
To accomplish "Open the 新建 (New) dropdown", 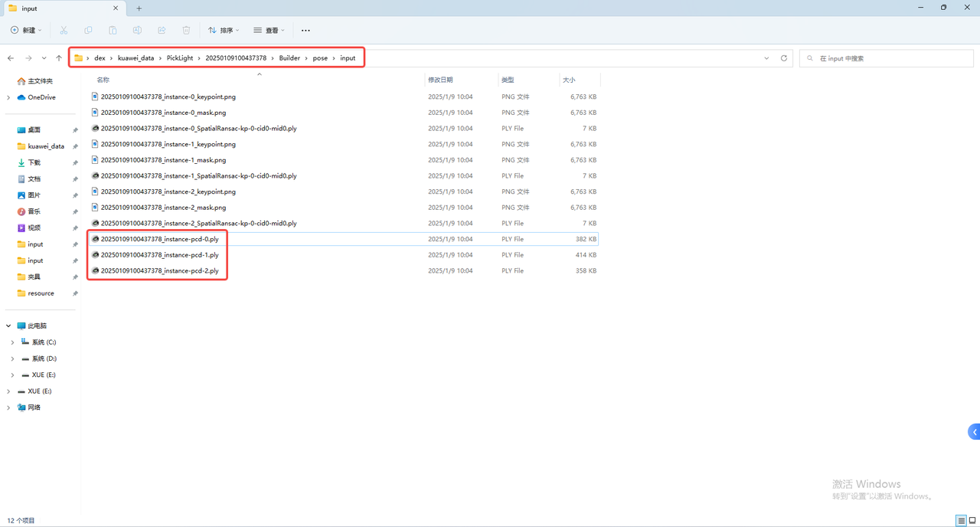I will pos(27,30).
